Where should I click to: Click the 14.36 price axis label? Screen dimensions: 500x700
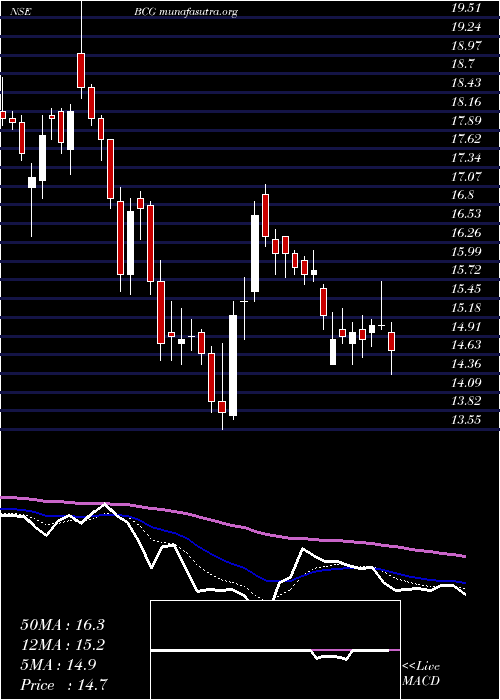(467, 363)
